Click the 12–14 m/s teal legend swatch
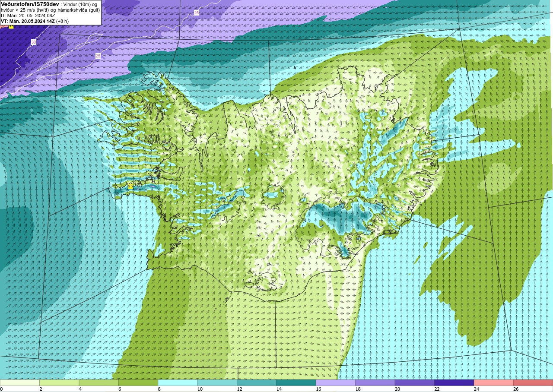This screenshot has height=392, width=553. 257,383
